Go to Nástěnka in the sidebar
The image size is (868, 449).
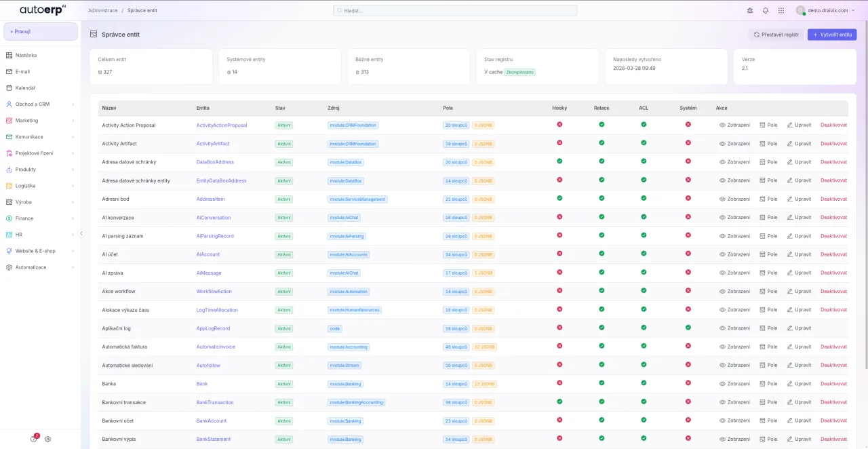(x=26, y=56)
